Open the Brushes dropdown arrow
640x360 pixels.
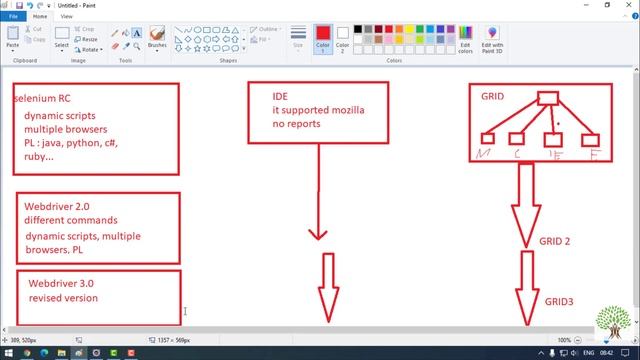click(x=157, y=51)
